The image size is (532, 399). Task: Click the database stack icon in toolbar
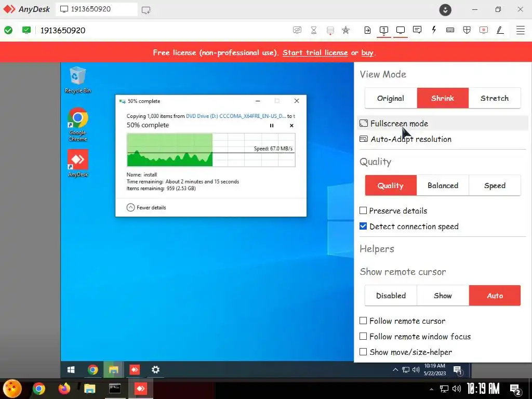[x=330, y=30]
